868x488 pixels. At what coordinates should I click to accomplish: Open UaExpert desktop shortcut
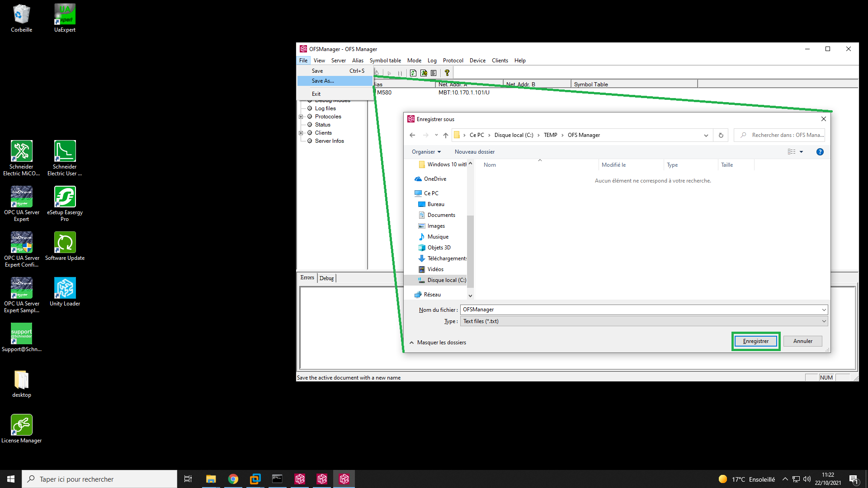pos(65,18)
